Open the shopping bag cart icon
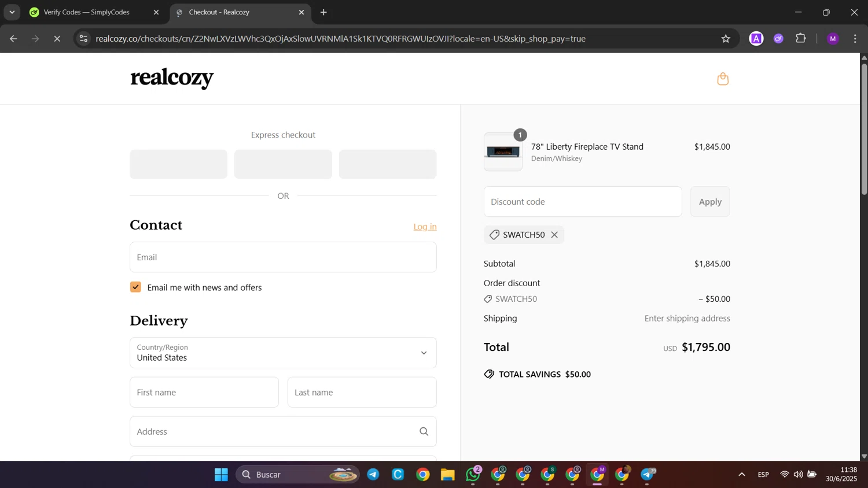 tap(723, 79)
